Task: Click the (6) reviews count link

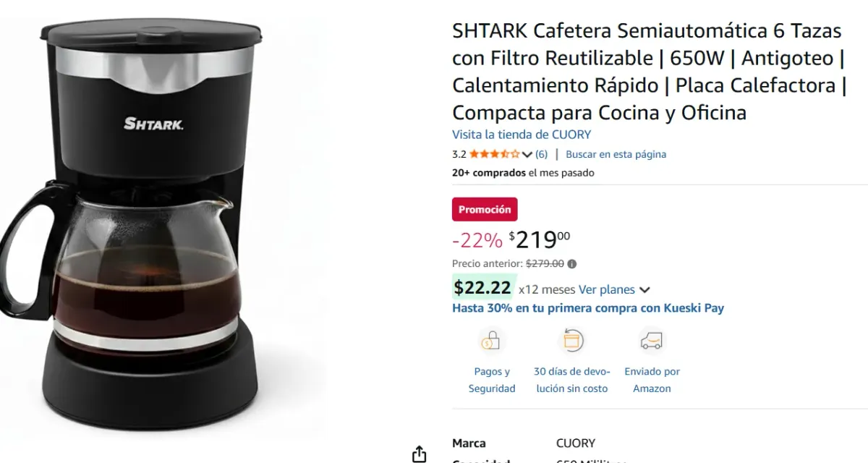Action: tap(540, 153)
